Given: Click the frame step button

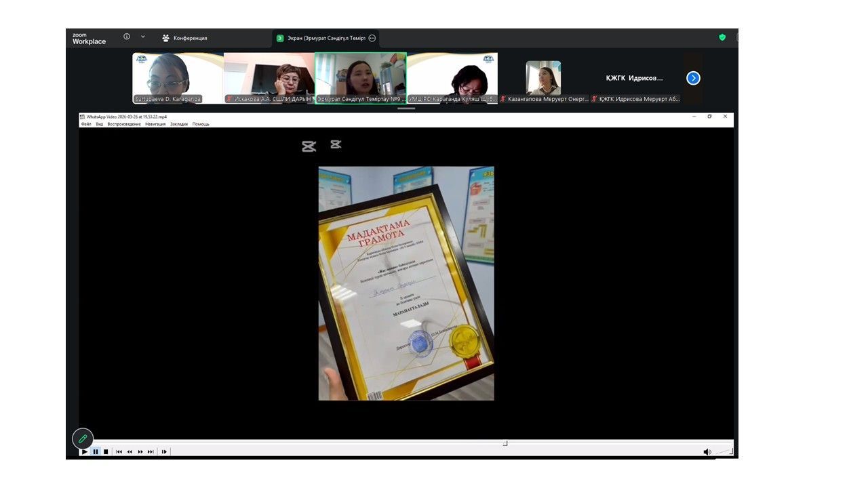Looking at the screenshot, I should [164, 451].
